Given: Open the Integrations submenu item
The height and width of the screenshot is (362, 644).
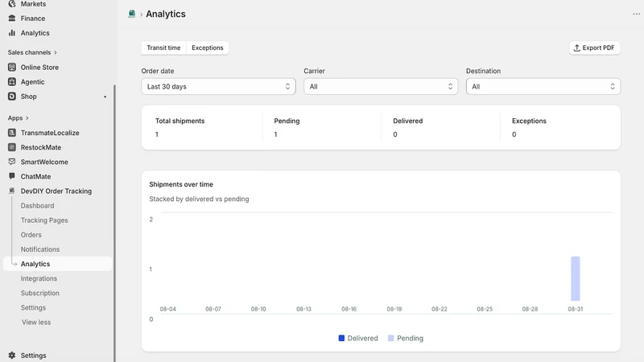Looking at the screenshot, I should [39, 278].
